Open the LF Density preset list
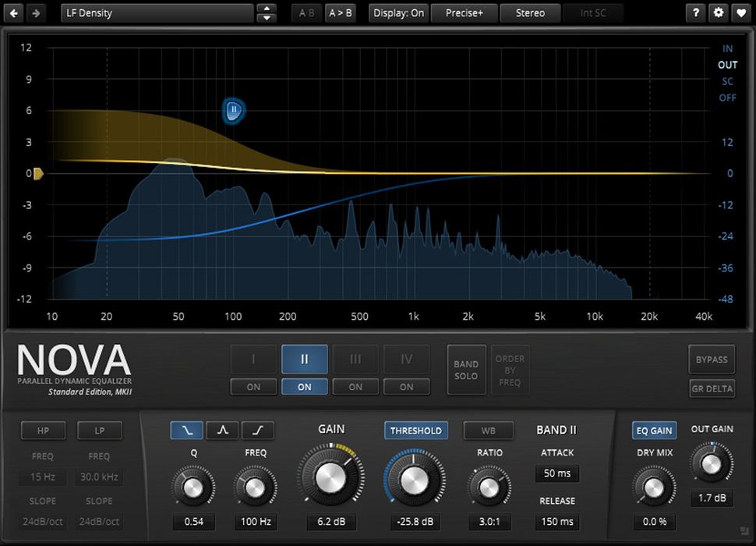Screen dimensions: 756x546 pos(156,12)
